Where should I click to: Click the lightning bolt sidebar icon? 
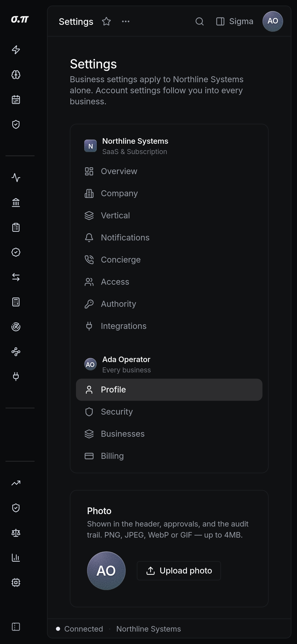click(x=16, y=50)
